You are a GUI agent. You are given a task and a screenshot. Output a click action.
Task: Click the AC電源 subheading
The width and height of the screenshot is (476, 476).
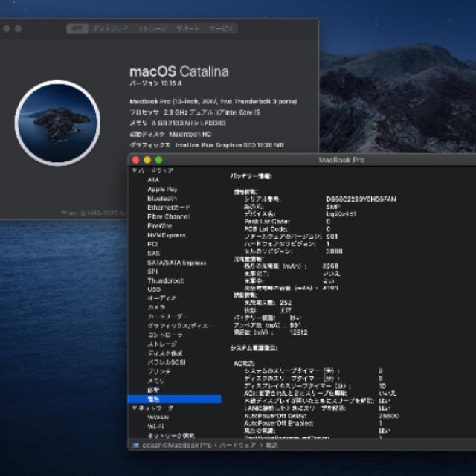244,364
